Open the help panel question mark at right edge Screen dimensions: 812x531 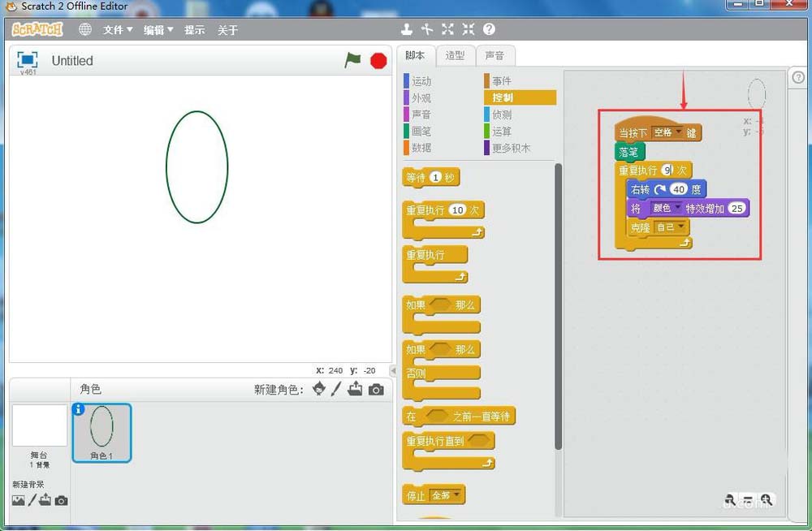pos(798,78)
